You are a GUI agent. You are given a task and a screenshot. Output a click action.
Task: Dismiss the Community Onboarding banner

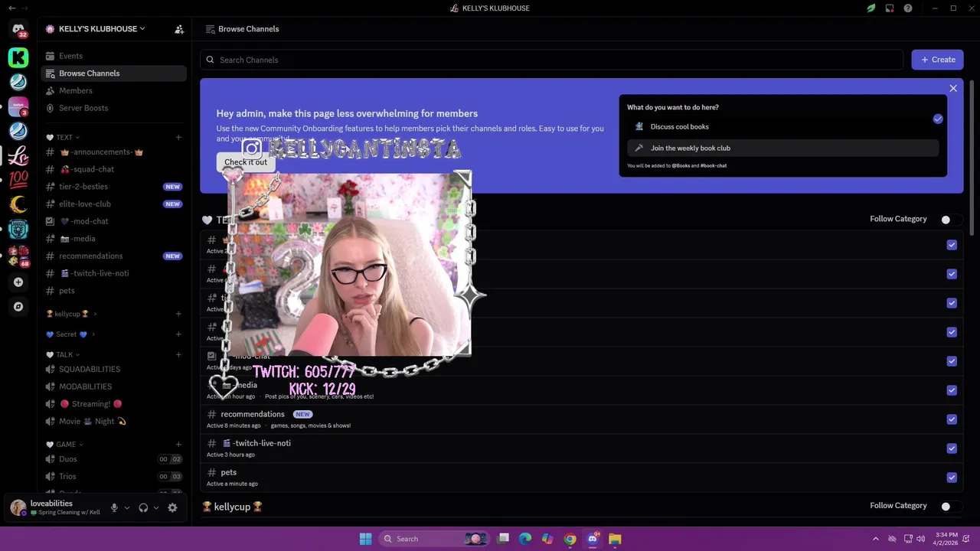[953, 89]
